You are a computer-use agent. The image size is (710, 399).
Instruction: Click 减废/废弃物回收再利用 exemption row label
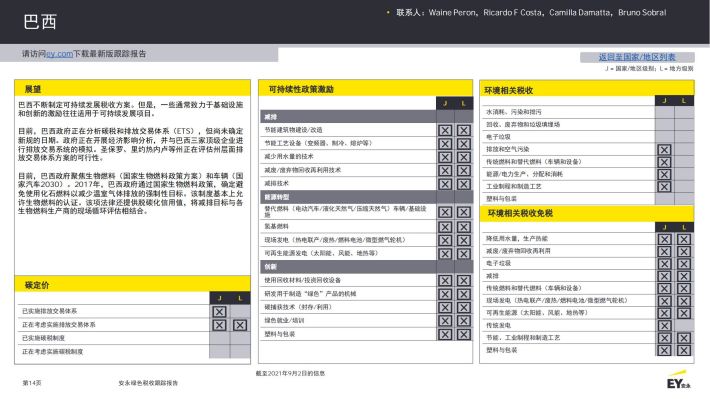tap(518, 251)
